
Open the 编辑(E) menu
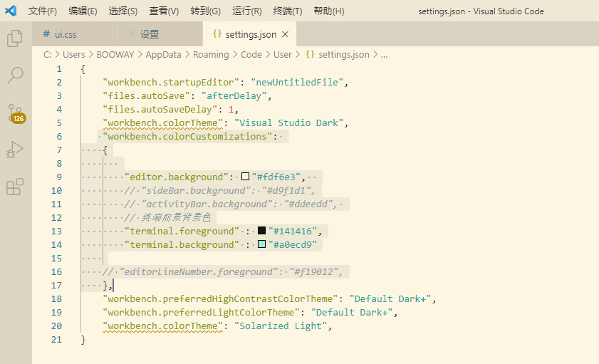[83, 11]
